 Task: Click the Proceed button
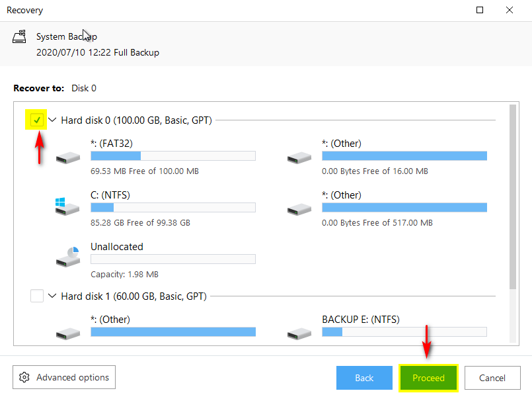tap(428, 378)
